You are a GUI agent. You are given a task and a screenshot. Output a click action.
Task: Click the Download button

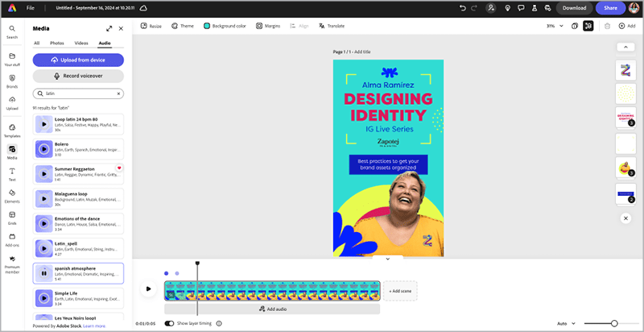pos(574,8)
